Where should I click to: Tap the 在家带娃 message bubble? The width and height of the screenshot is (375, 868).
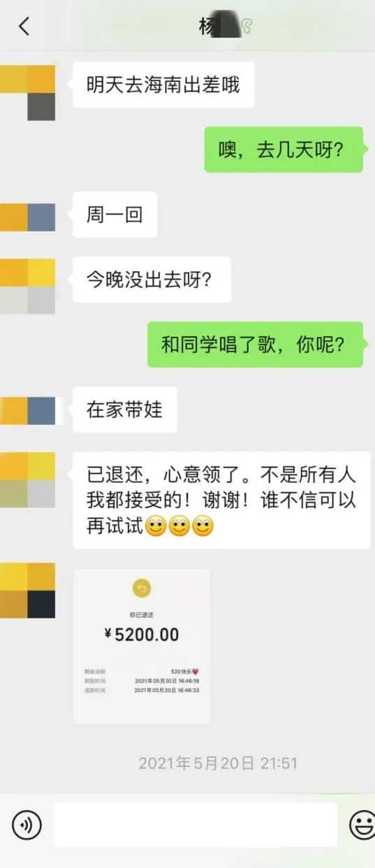click(125, 410)
